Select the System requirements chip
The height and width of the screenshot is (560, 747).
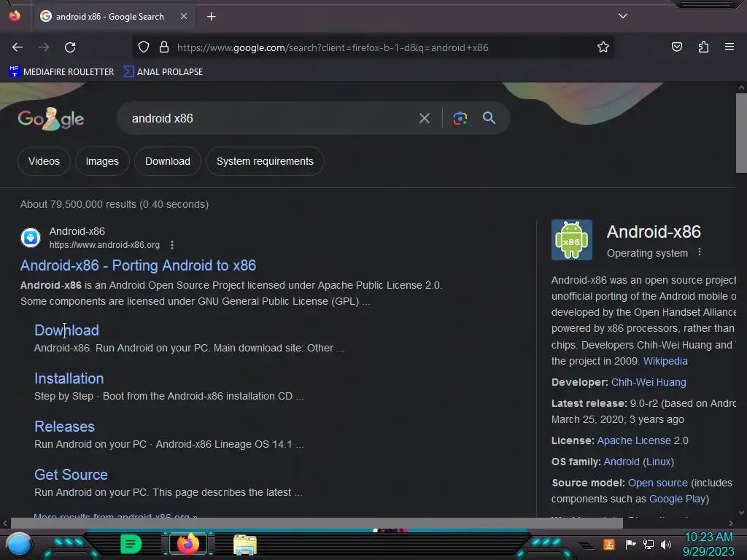click(265, 161)
